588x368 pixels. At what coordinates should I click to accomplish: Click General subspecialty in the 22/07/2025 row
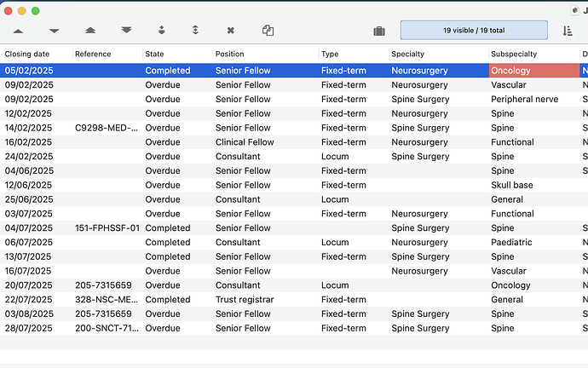point(507,299)
